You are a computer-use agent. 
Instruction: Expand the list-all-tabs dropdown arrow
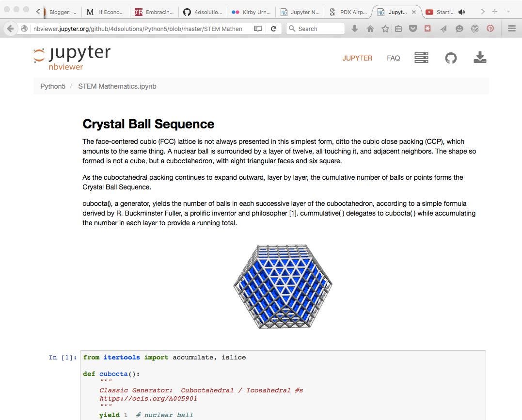point(508,12)
